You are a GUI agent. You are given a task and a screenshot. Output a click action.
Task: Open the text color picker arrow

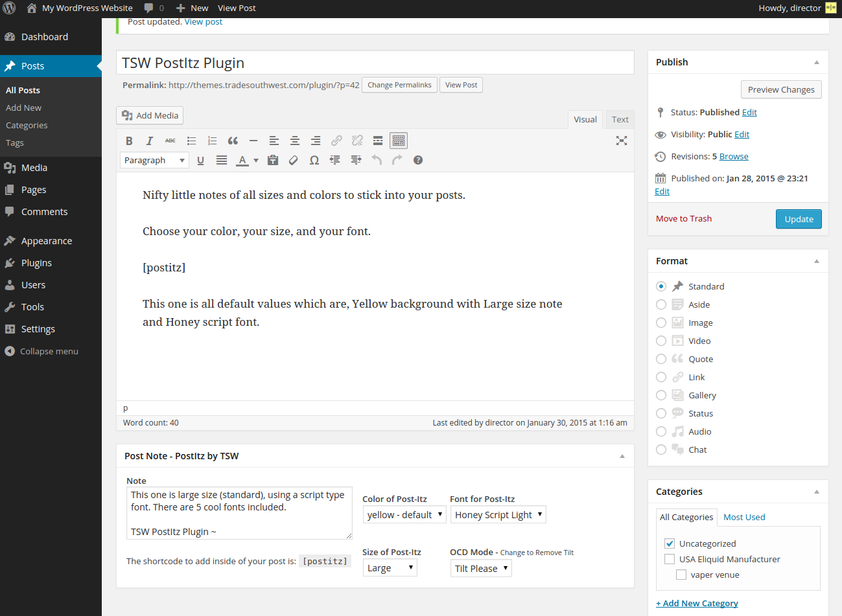tap(256, 160)
